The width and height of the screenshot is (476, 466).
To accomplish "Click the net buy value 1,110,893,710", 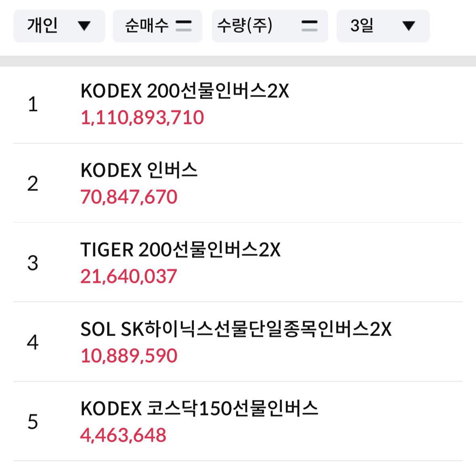I will pos(142,118).
